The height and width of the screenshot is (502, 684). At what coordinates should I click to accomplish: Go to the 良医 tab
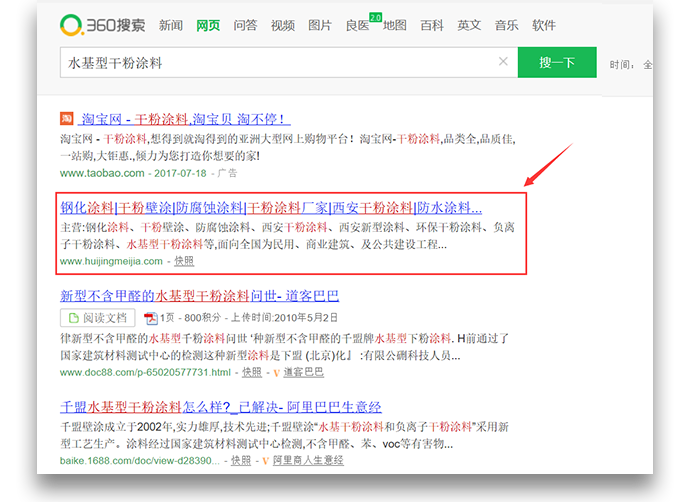pyautogui.click(x=357, y=25)
